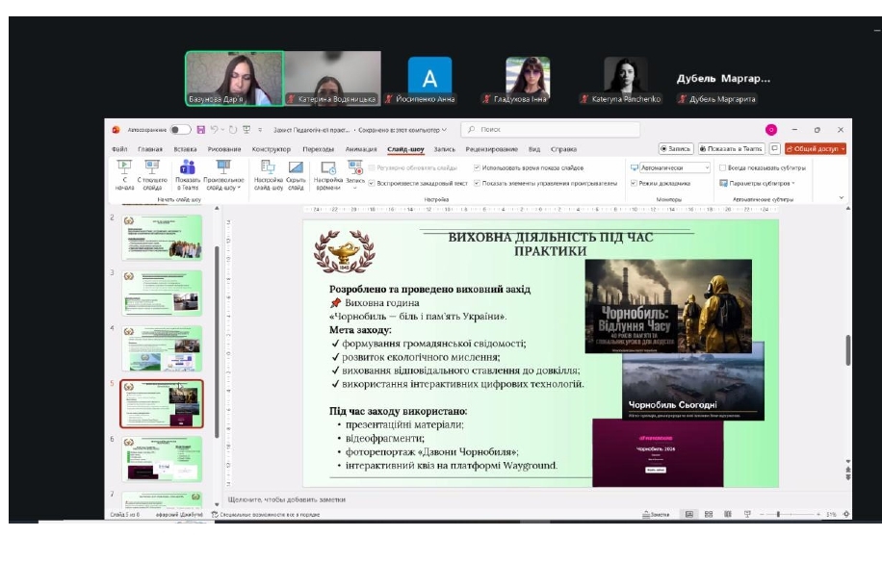Screen dimensions: 882x588
Task: Switch to the Главная tab
Action: (x=150, y=149)
